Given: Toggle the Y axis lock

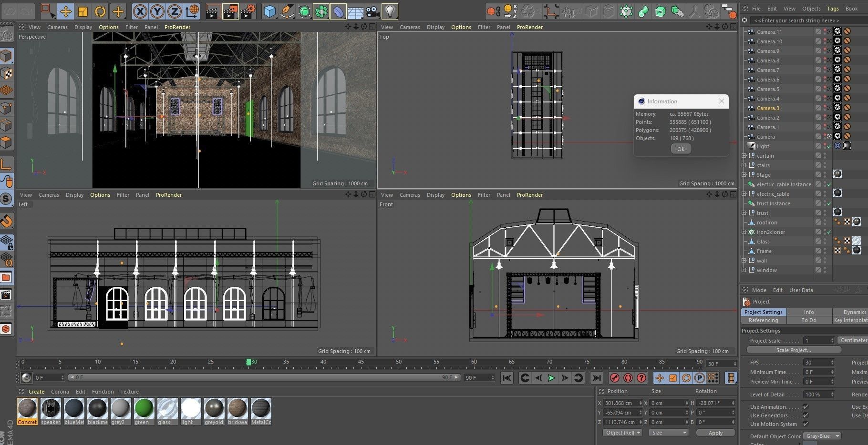Looking at the screenshot, I should click(x=157, y=11).
